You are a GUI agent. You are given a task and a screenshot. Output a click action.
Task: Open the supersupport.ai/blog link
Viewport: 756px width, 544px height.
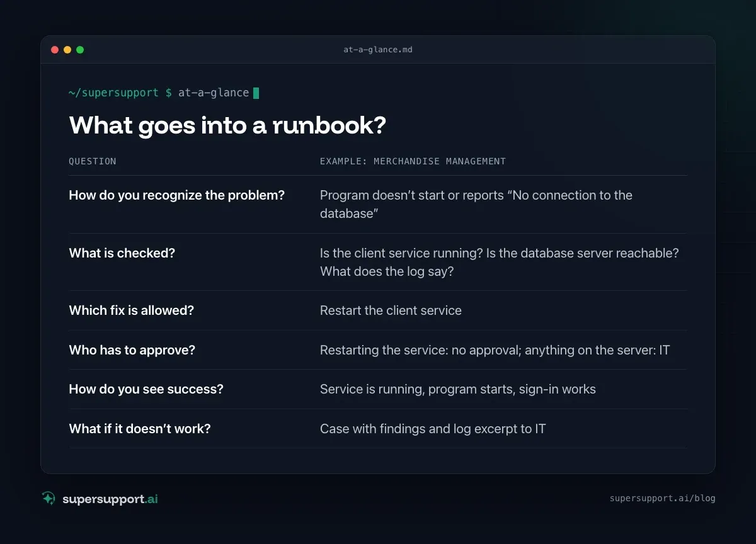pyautogui.click(x=663, y=498)
